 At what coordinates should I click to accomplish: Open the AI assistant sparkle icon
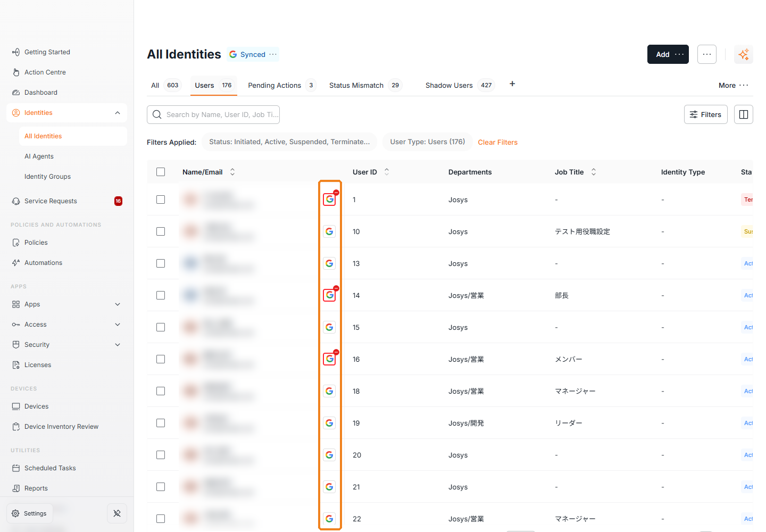[x=743, y=54]
